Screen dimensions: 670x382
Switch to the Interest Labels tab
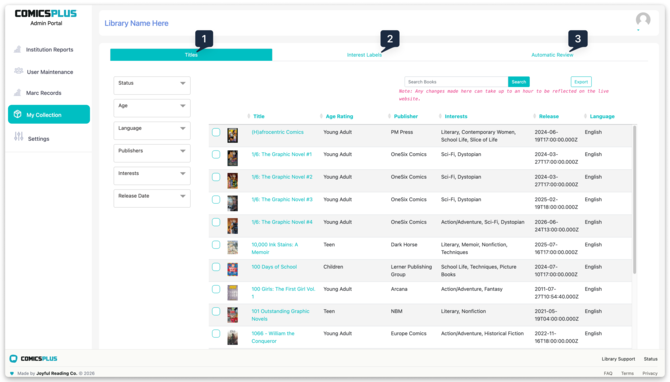click(x=364, y=55)
